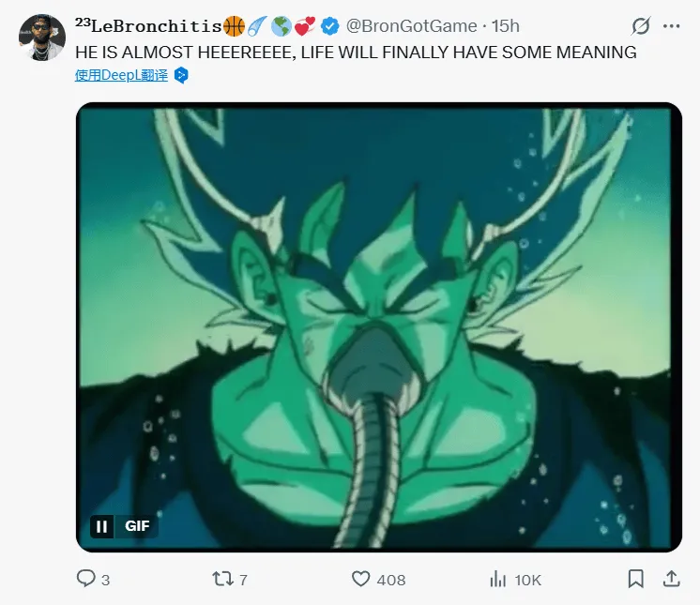Click the tweet text HE IS ALMOST HEEEREEEE
This screenshot has height=605, width=700.
[x=356, y=53]
